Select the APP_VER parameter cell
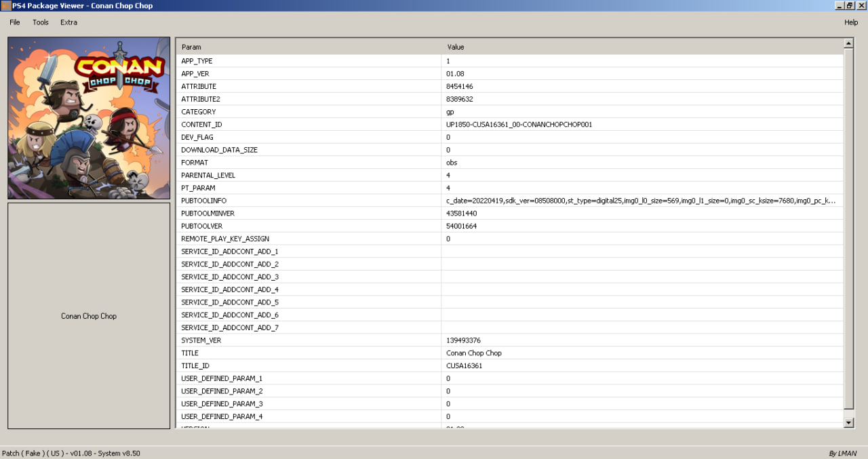 [x=309, y=74]
